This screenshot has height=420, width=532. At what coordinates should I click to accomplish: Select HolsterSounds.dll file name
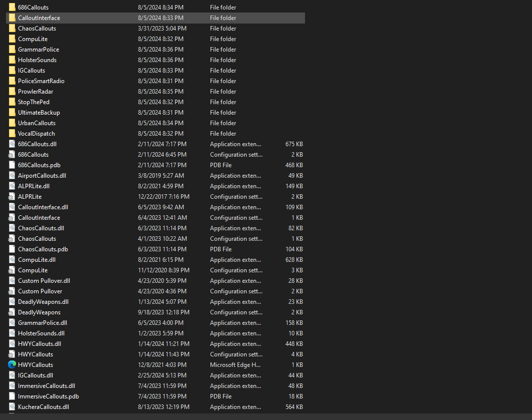[x=41, y=333]
